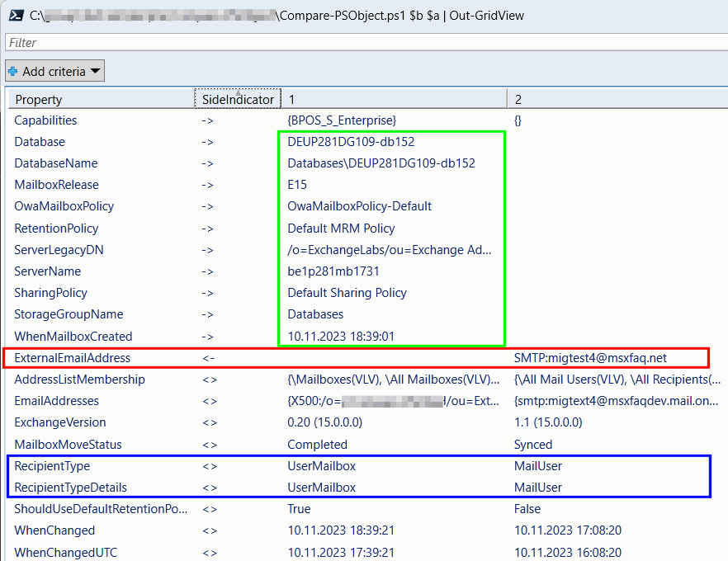Select the AddressListMembership property
The image size is (728, 561).
coord(79,379)
